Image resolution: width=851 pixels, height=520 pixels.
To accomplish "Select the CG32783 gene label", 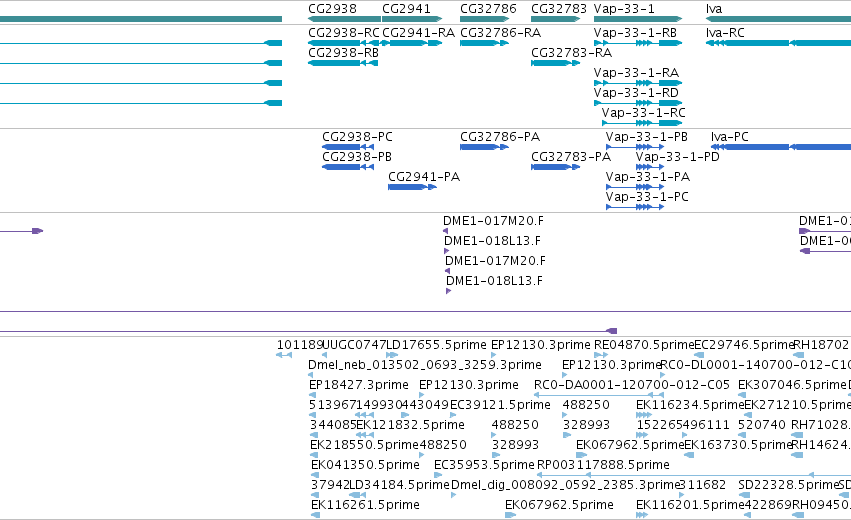I will tap(558, 9).
